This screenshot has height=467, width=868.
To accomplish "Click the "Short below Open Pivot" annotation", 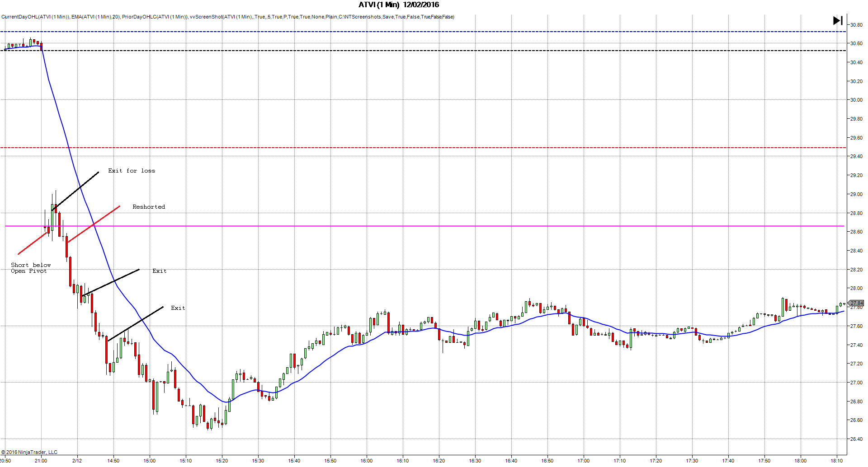I will coord(31,268).
